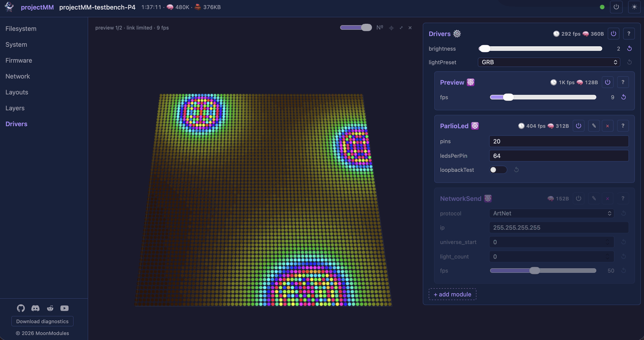This screenshot has height=340, width=644.
Task: Click the preview crosshair recenter icon
Action: pos(391,28)
